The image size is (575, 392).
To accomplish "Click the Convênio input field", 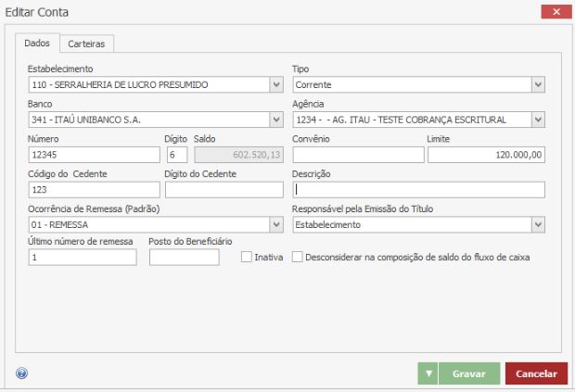I will point(357,155).
